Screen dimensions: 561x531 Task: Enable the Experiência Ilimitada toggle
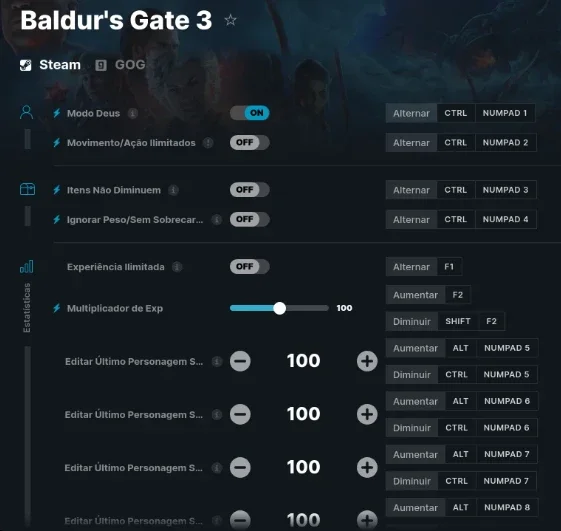250,267
